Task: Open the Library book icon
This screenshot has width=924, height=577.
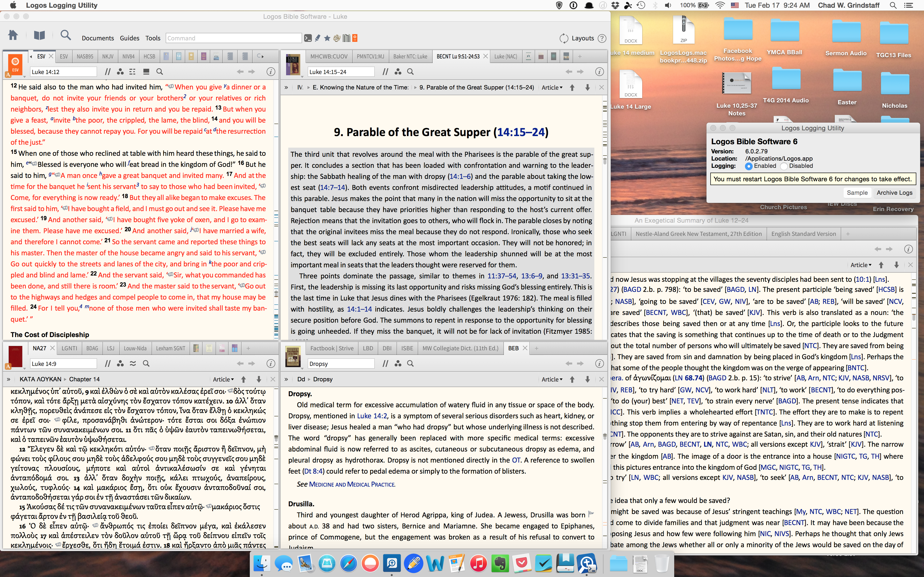Action: click(x=39, y=36)
